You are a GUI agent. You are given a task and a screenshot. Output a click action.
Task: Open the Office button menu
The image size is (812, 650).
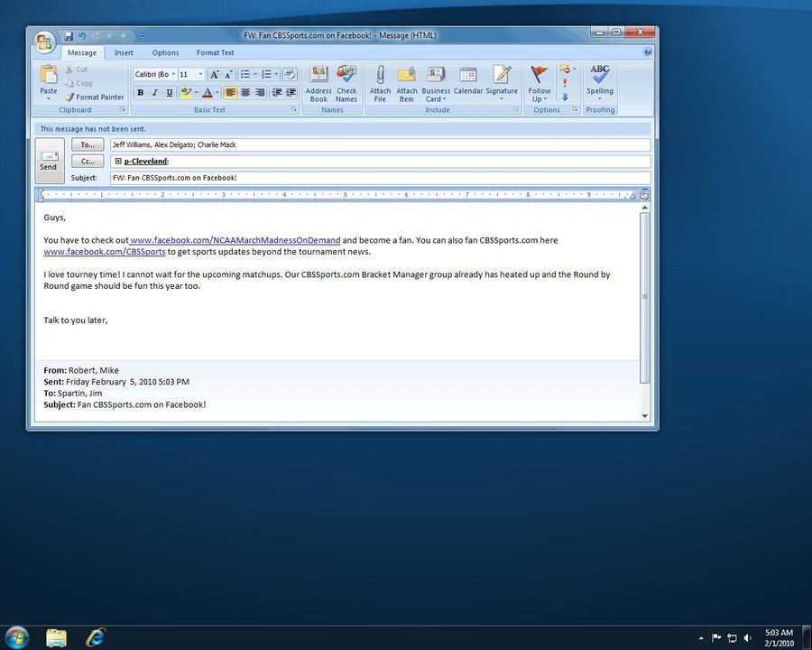[44, 42]
